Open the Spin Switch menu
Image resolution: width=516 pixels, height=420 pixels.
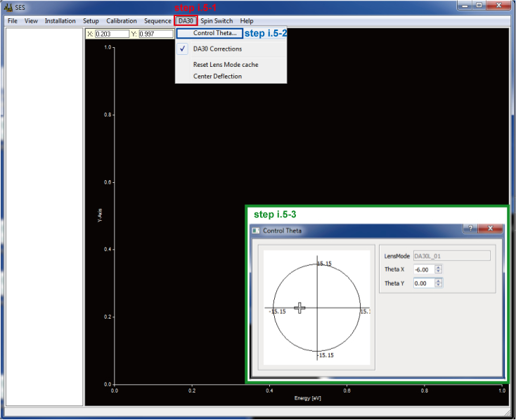tap(217, 21)
